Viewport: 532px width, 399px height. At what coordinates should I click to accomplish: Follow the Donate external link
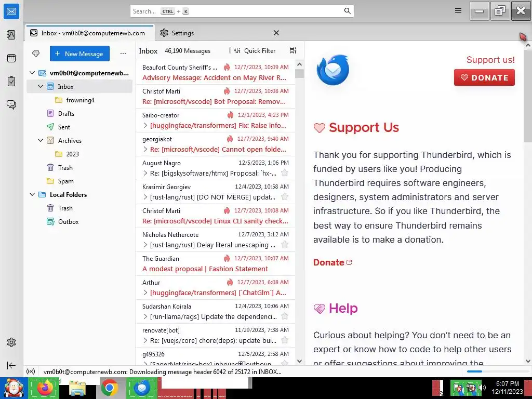[332, 262]
